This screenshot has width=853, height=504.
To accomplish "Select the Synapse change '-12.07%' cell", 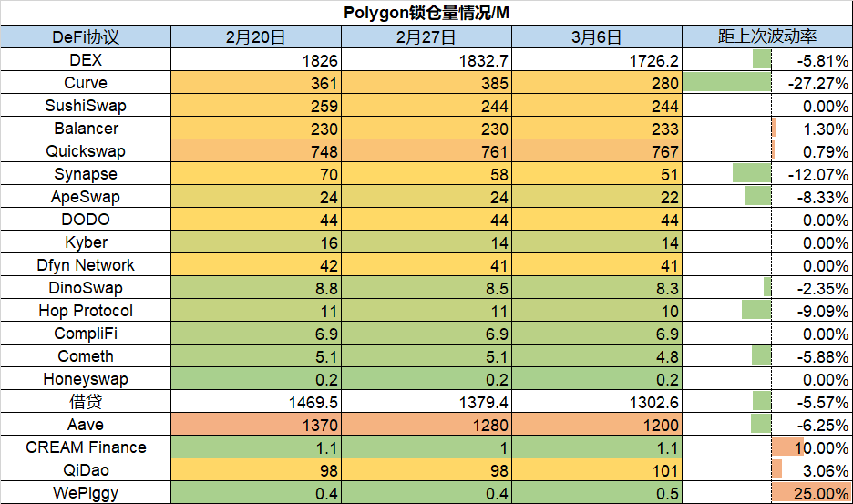I will (x=767, y=174).
